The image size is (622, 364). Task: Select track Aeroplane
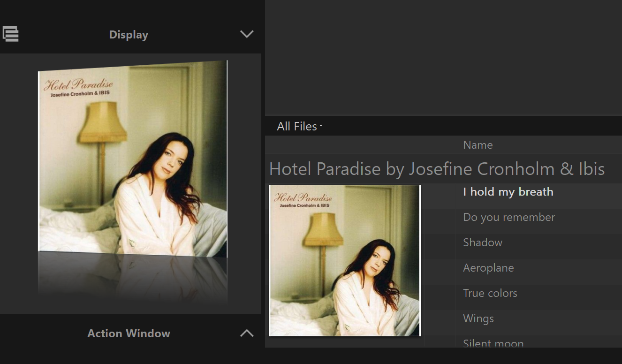(x=488, y=268)
